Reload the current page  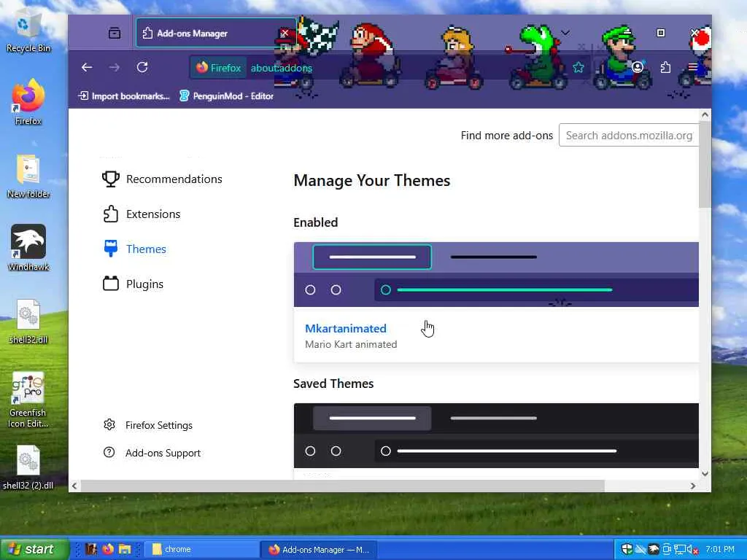[142, 68]
